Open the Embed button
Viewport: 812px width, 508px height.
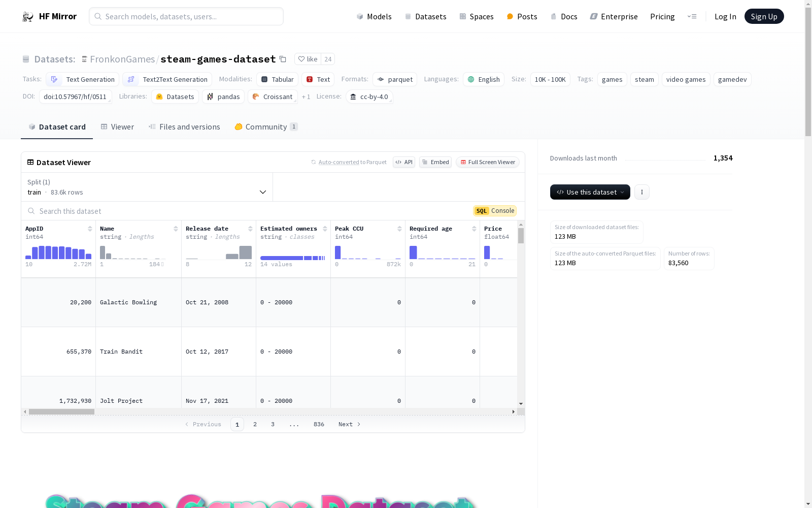point(435,162)
